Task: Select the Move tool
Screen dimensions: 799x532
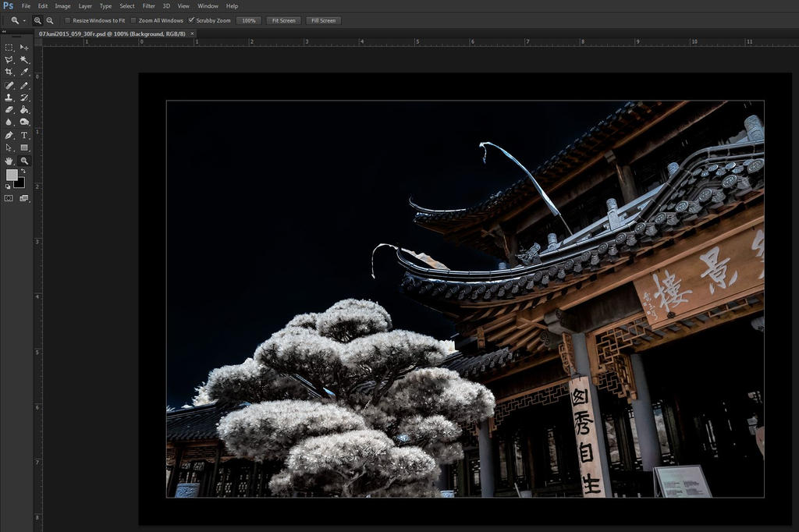Action: (x=23, y=48)
